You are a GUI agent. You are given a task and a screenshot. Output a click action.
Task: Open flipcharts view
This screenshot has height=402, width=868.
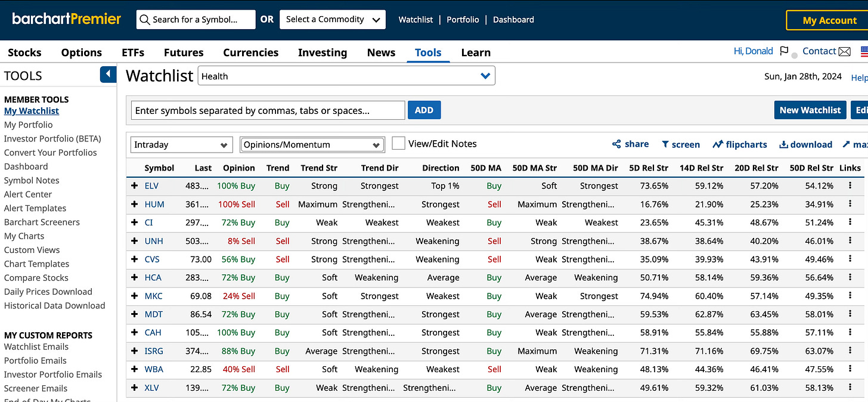click(x=740, y=144)
